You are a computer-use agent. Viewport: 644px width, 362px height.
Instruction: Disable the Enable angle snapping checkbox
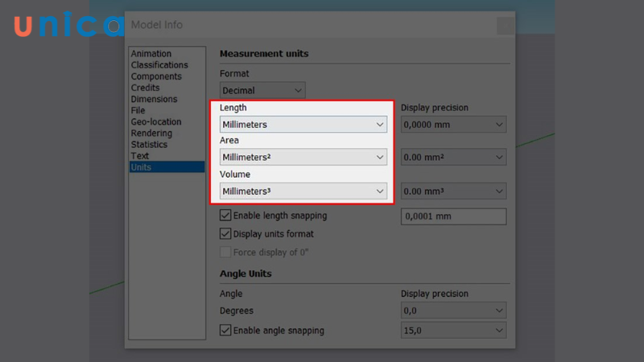[x=226, y=330]
